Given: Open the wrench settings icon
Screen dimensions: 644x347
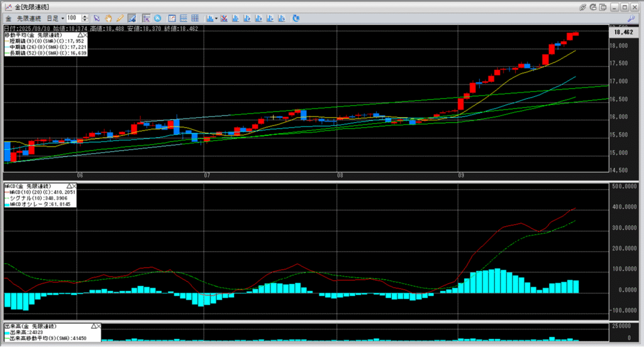Looking at the screenshot, I should pos(631,19).
